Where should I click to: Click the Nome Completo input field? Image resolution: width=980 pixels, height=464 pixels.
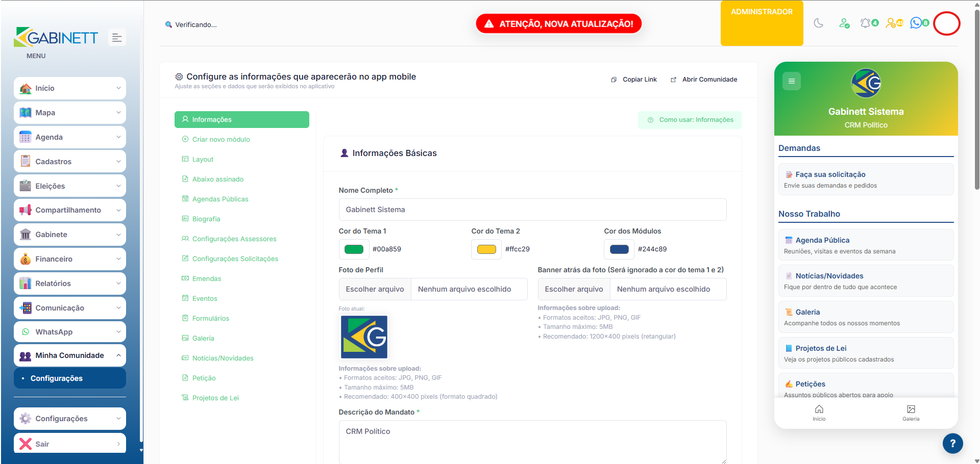coord(532,210)
